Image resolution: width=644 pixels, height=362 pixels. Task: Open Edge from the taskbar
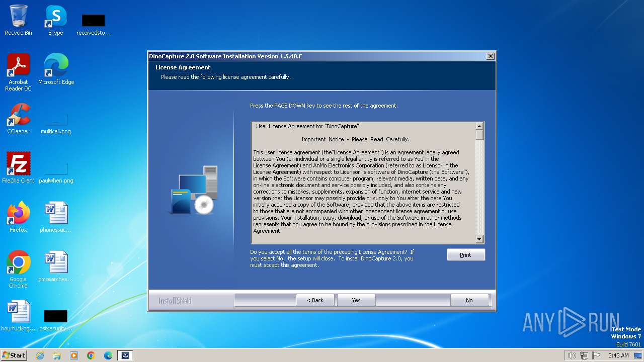[x=108, y=355]
